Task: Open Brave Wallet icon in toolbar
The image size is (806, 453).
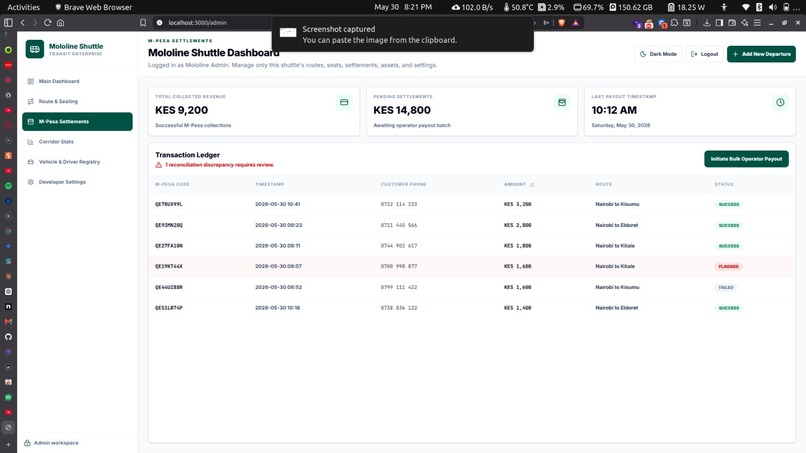Action: tap(732, 23)
